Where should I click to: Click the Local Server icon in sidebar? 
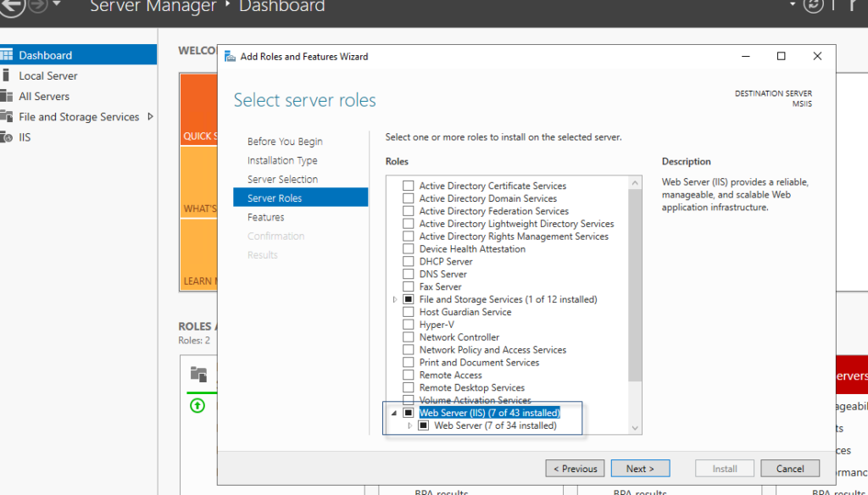(6, 75)
